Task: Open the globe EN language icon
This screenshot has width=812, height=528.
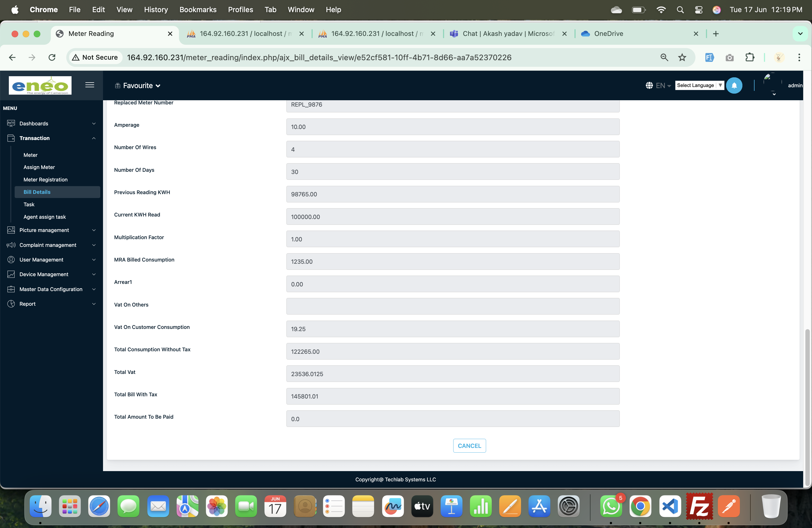Action: 658,86
